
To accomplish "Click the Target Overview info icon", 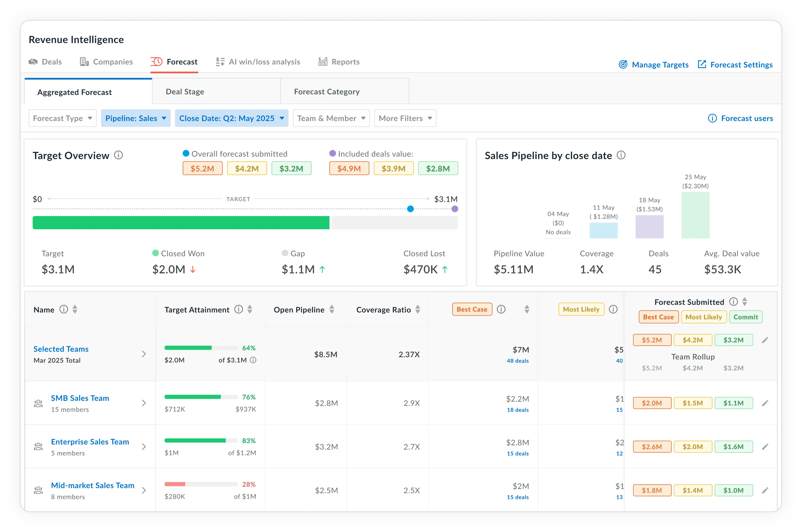I will (119, 155).
